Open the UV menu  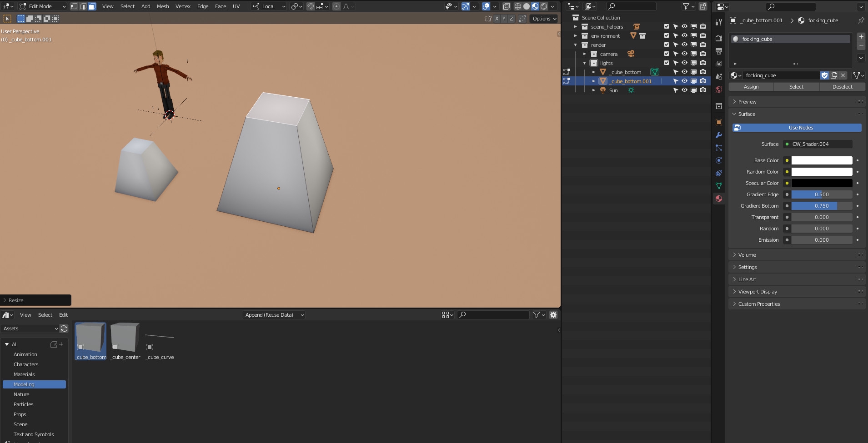(236, 6)
